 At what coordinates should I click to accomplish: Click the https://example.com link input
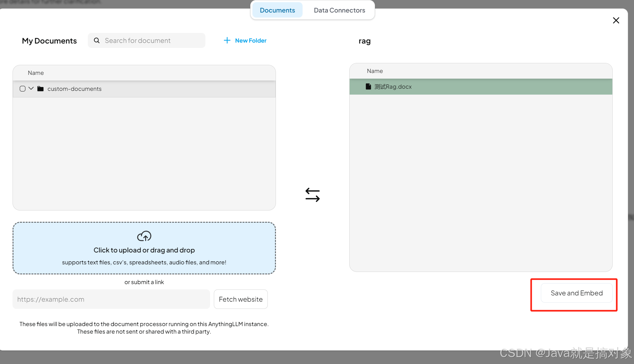(111, 299)
